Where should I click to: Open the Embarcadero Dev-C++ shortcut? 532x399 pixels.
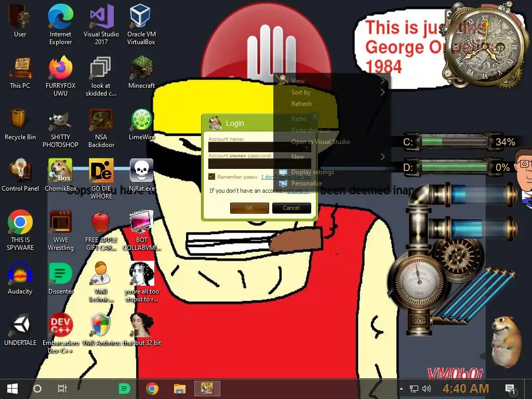60,333
